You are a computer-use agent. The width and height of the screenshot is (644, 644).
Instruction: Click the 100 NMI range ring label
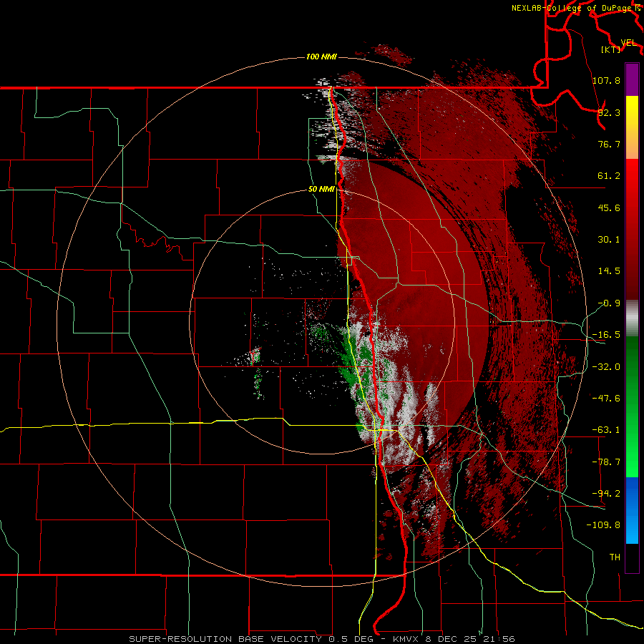[x=321, y=57]
